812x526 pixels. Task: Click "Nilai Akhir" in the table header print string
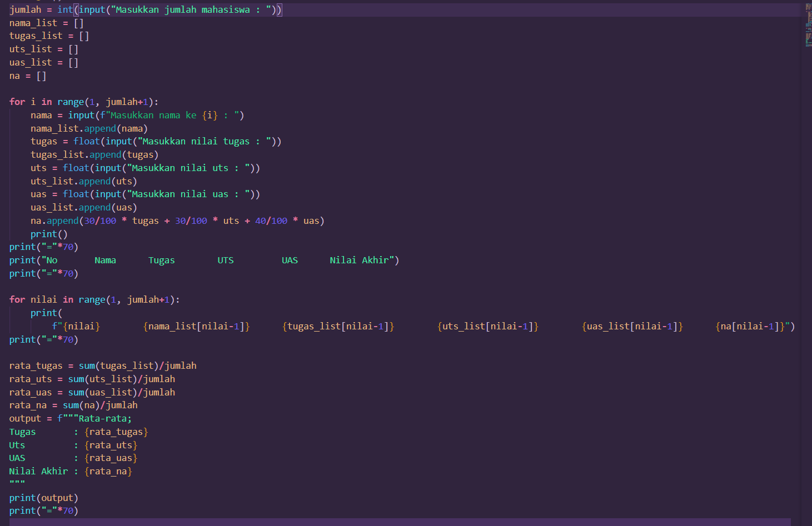point(359,261)
